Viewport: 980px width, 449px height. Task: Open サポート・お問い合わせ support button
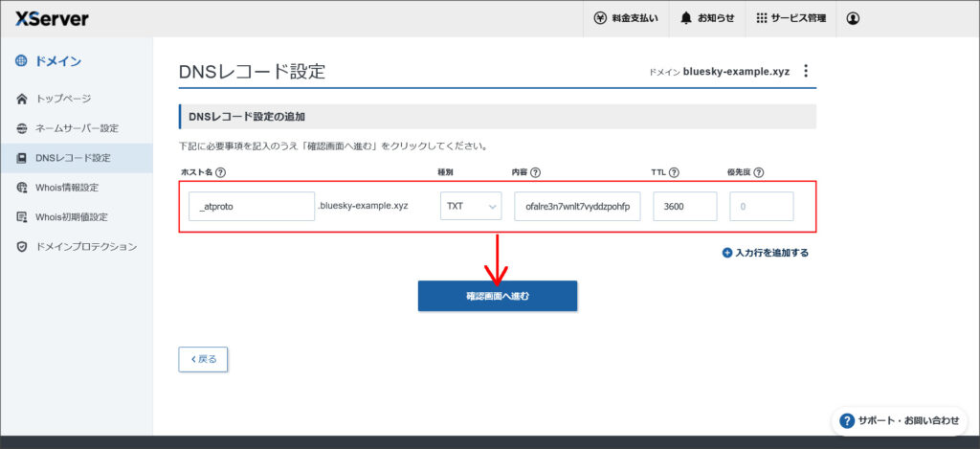pos(900,421)
